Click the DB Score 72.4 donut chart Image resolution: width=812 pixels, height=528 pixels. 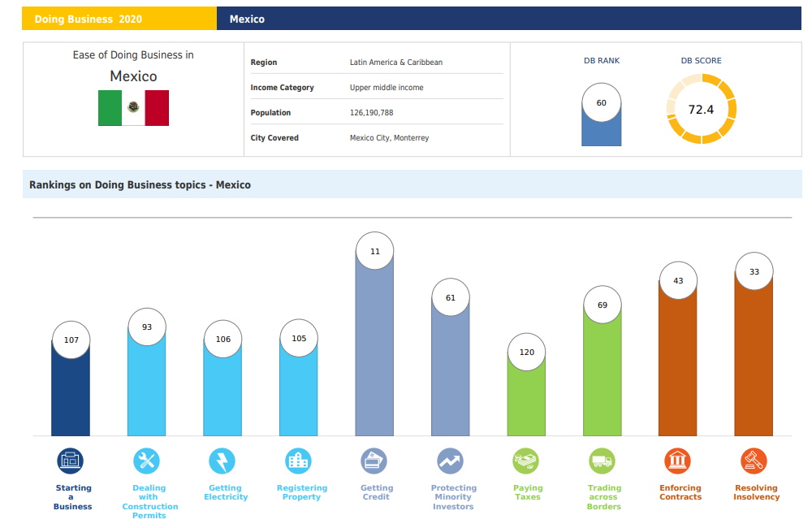(702, 109)
